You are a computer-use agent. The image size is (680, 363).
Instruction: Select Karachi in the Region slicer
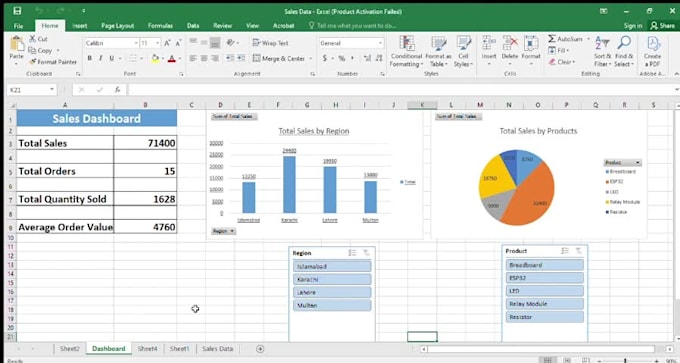point(332,279)
